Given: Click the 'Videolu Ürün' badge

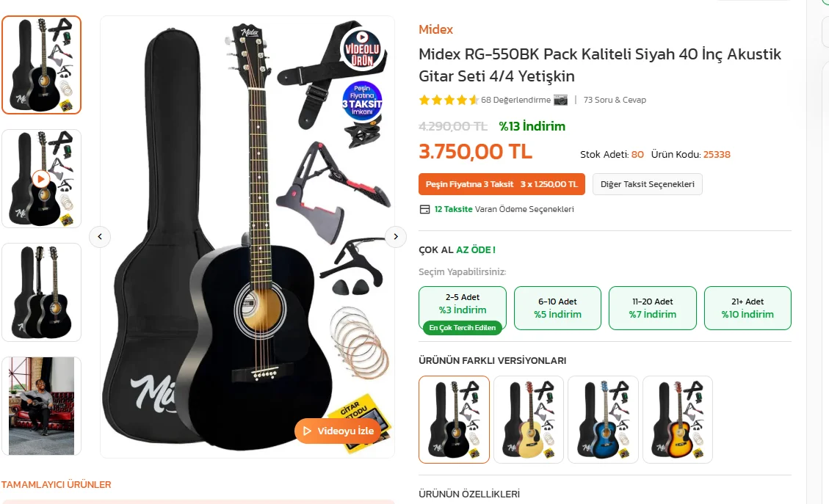Looking at the screenshot, I should 362,49.
